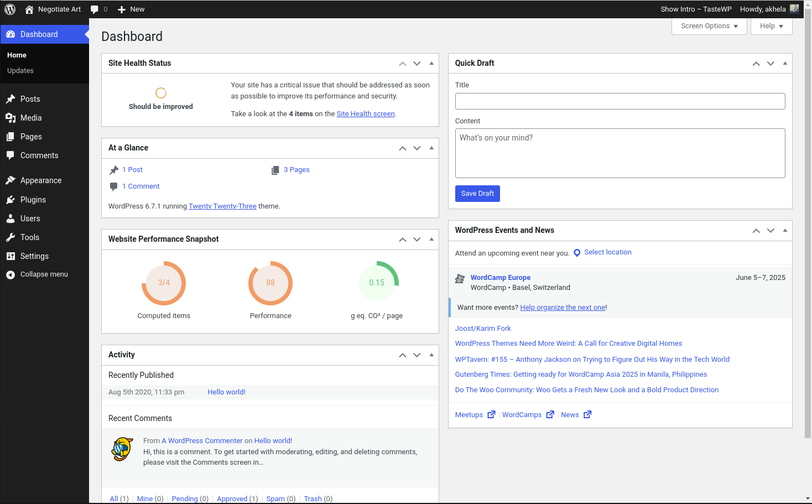The height and width of the screenshot is (504, 812).
Task: Expand the Screen Options dropdown
Action: tap(709, 26)
